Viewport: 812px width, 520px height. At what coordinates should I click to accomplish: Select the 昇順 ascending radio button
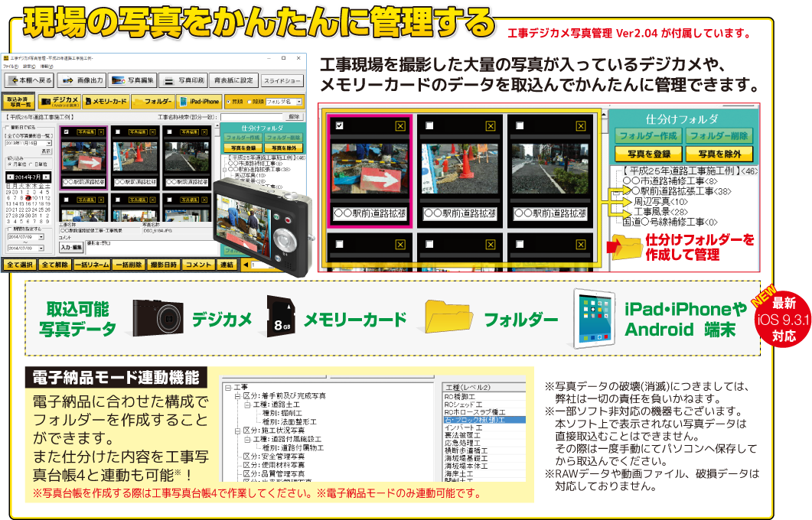pyautogui.click(x=228, y=102)
